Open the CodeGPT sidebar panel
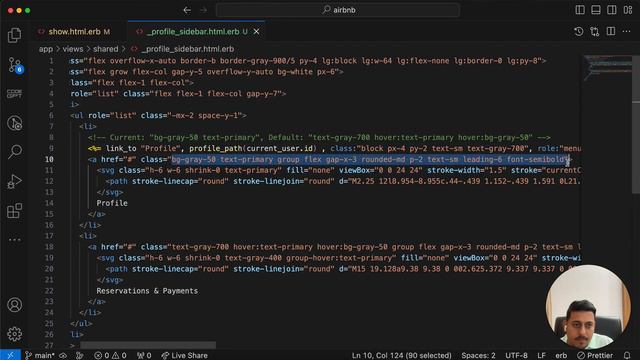The width and height of the screenshot is (640, 360). 15,93
